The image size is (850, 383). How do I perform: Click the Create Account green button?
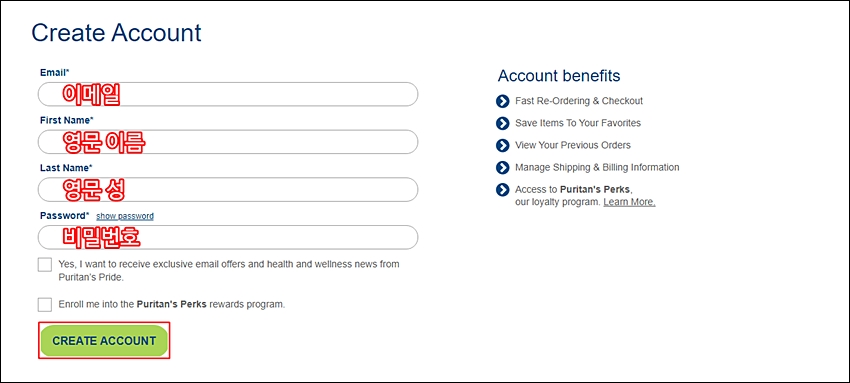pyautogui.click(x=104, y=341)
